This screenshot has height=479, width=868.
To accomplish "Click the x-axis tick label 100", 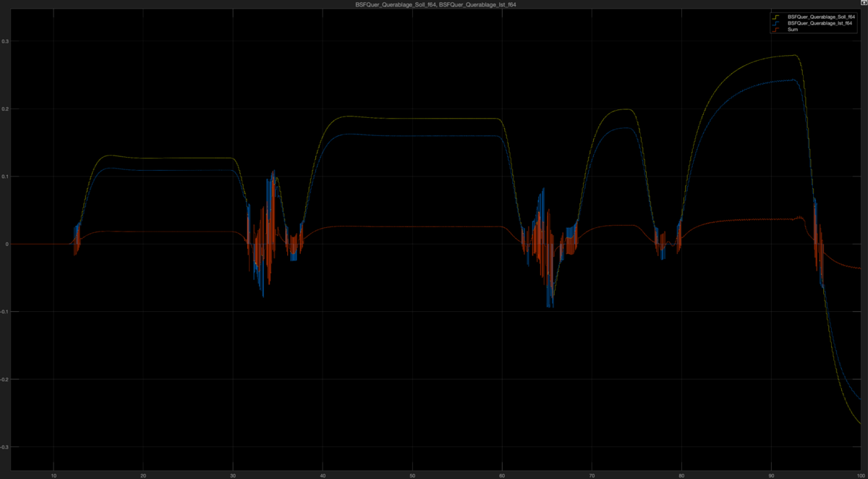I will click(x=859, y=475).
